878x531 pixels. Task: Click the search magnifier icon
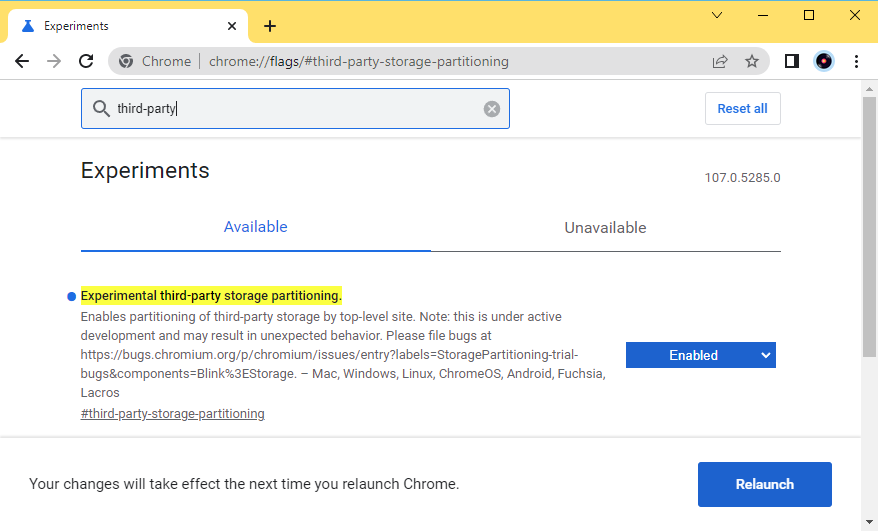[101, 109]
